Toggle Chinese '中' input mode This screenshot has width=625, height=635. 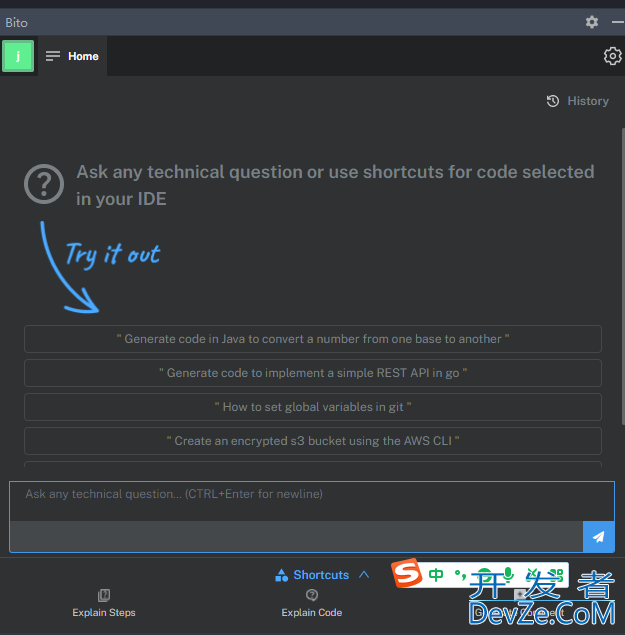pos(436,575)
